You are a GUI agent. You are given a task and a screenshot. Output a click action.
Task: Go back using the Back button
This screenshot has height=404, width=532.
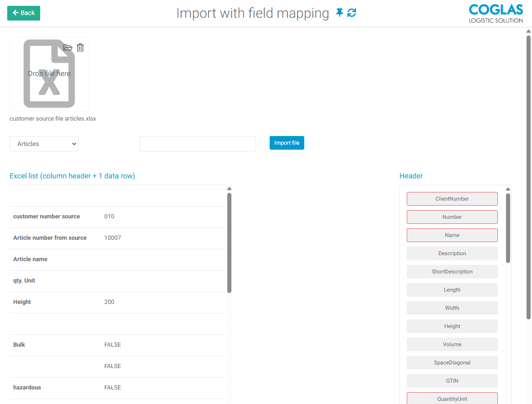click(x=24, y=13)
